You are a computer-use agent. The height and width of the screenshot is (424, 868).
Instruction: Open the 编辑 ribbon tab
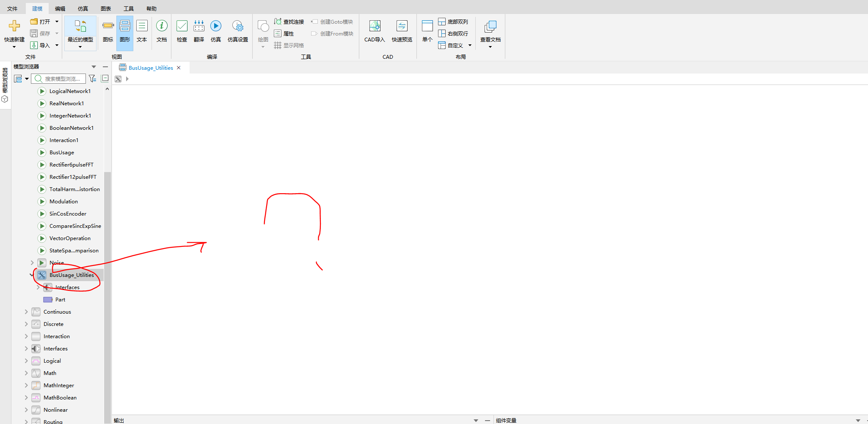pos(60,8)
